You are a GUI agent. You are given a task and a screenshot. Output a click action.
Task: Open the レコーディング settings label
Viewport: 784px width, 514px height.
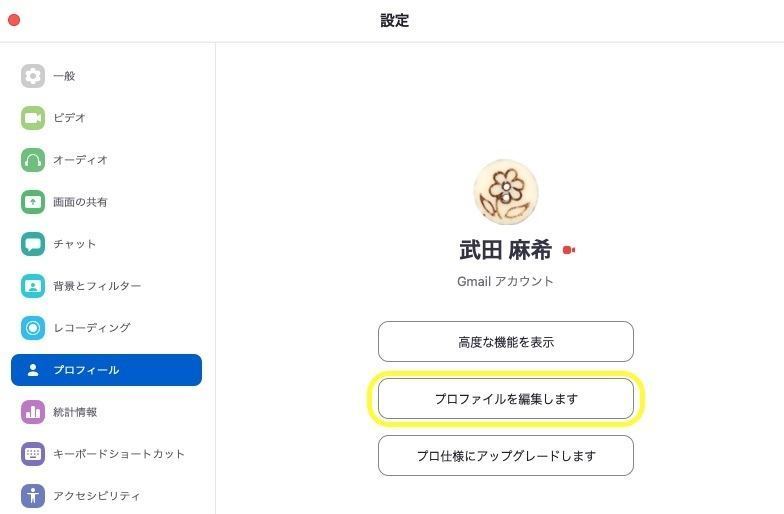pos(92,328)
